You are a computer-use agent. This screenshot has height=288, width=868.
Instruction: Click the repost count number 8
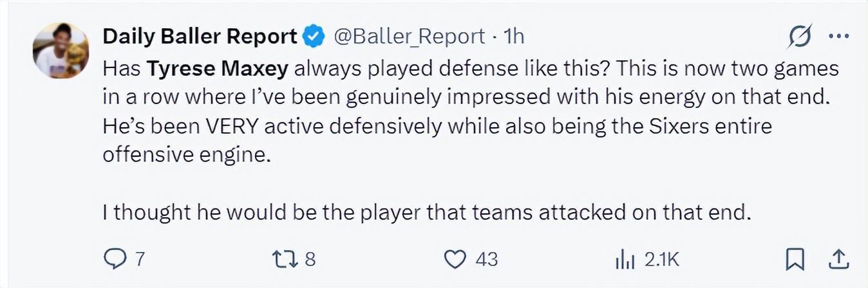tap(309, 260)
